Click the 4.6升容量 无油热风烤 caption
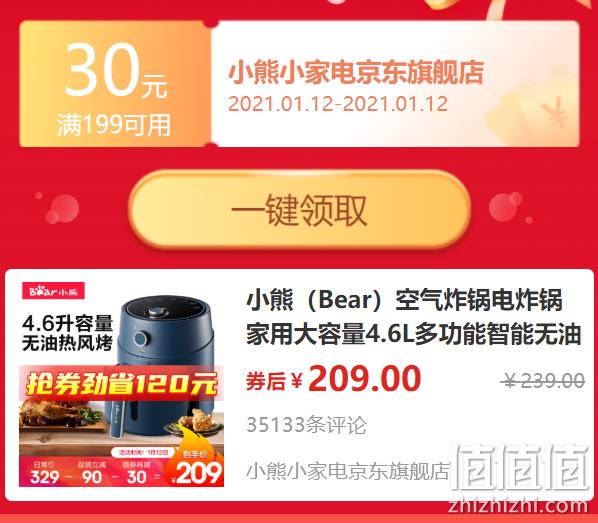The width and height of the screenshot is (598, 523). point(68,333)
